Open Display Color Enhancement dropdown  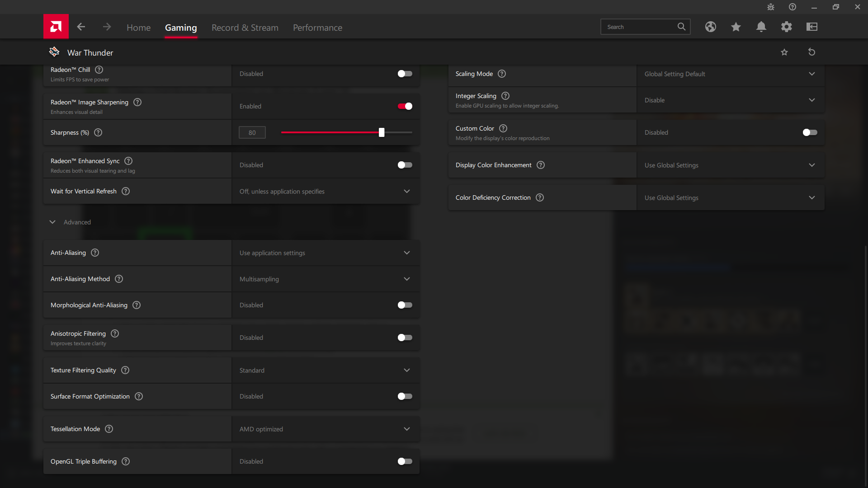tap(731, 165)
